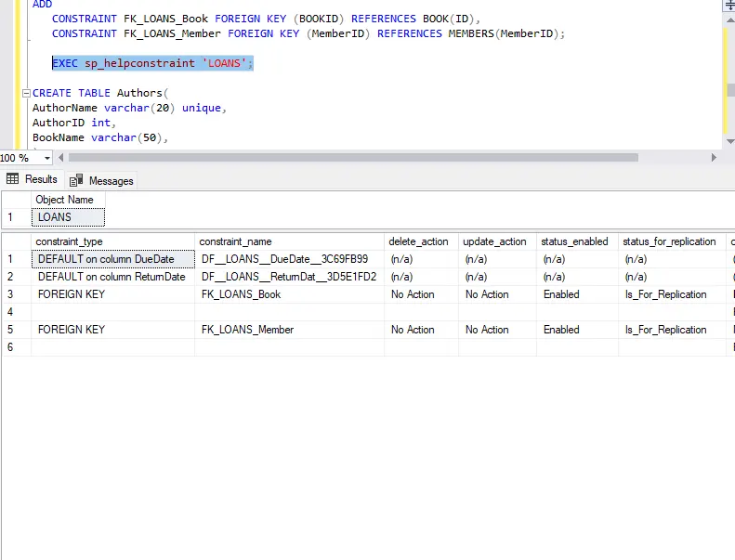Click the editor vertical scrollbar down arrow
The image size is (735, 560).
click(730, 141)
